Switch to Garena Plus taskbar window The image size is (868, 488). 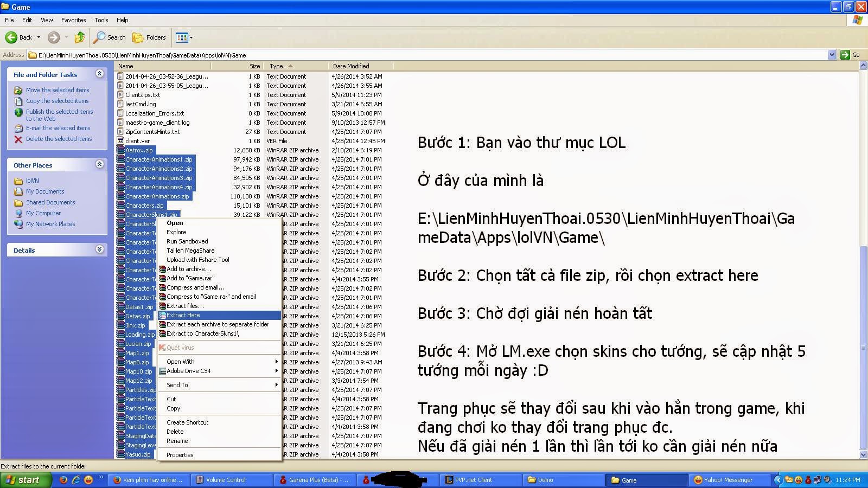(x=315, y=480)
